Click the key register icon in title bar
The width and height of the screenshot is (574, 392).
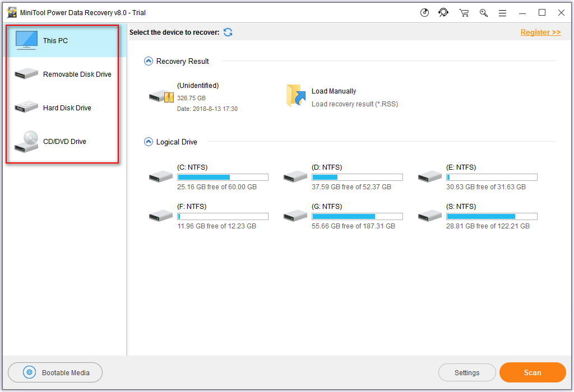tap(484, 13)
